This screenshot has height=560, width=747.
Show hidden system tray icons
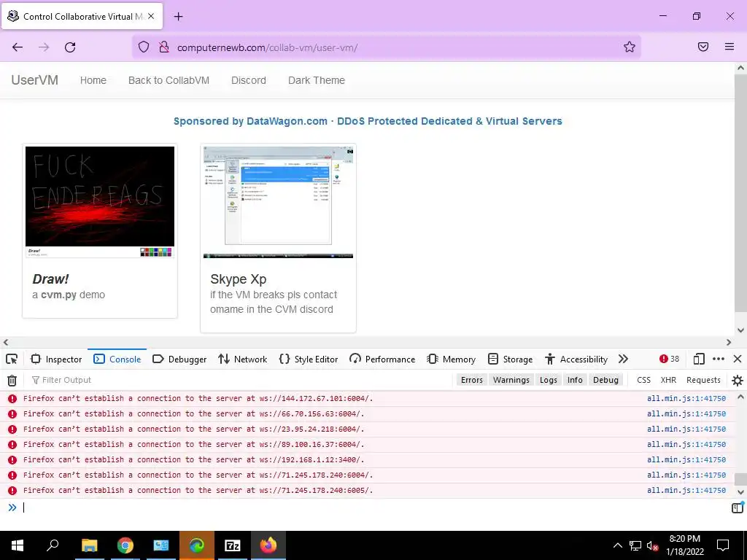coord(617,545)
